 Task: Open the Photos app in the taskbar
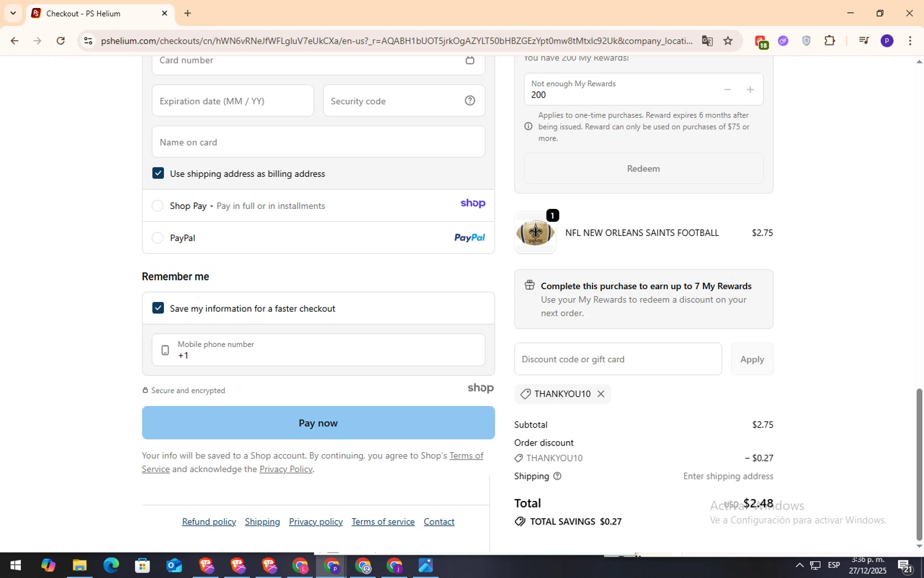click(x=426, y=566)
